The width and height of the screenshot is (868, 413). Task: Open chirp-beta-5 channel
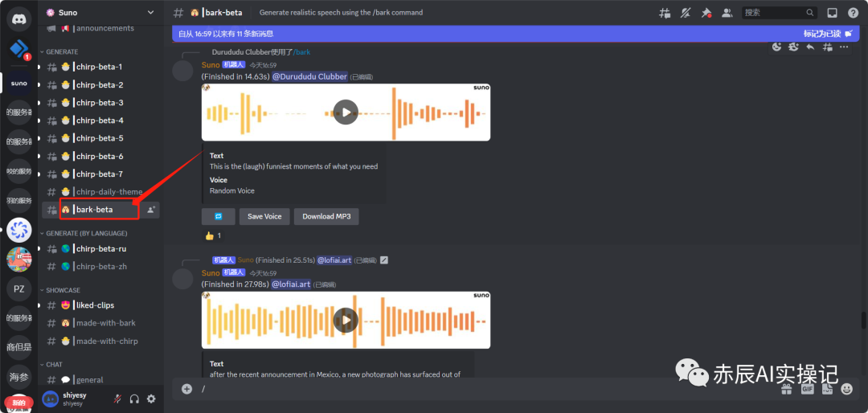(100, 138)
